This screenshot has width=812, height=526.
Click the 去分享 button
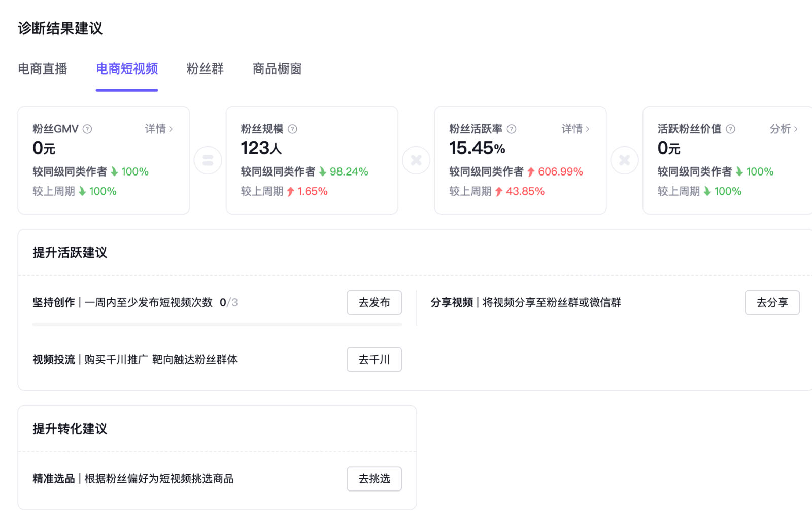coord(771,303)
